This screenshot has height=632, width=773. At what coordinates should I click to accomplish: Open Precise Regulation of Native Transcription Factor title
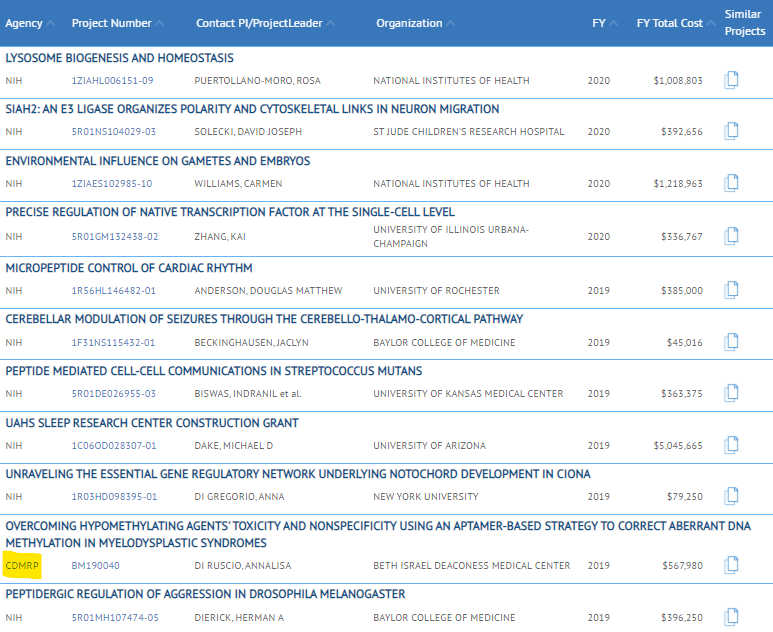[230, 212]
